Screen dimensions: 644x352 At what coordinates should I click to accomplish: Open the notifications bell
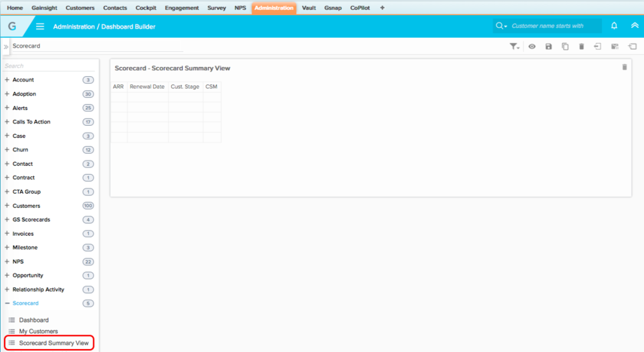pyautogui.click(x=614, y=26)
